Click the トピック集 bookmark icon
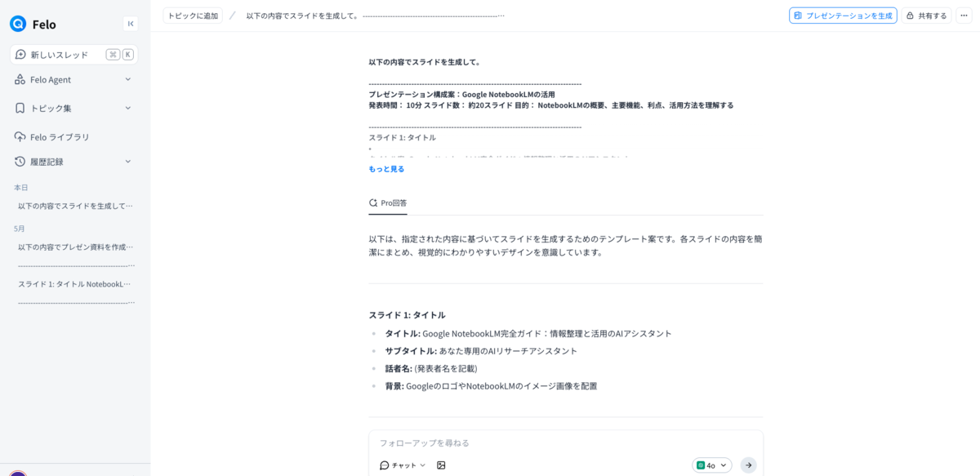The height and width of the screenshot is (476, 980). [20, 108]
